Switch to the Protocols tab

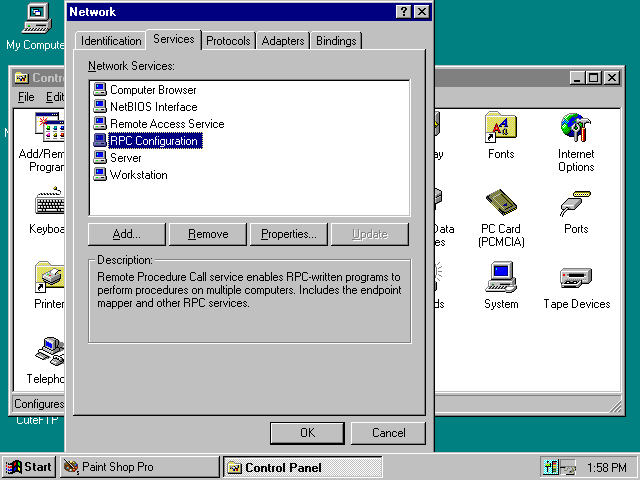click(x=228, y=41)
